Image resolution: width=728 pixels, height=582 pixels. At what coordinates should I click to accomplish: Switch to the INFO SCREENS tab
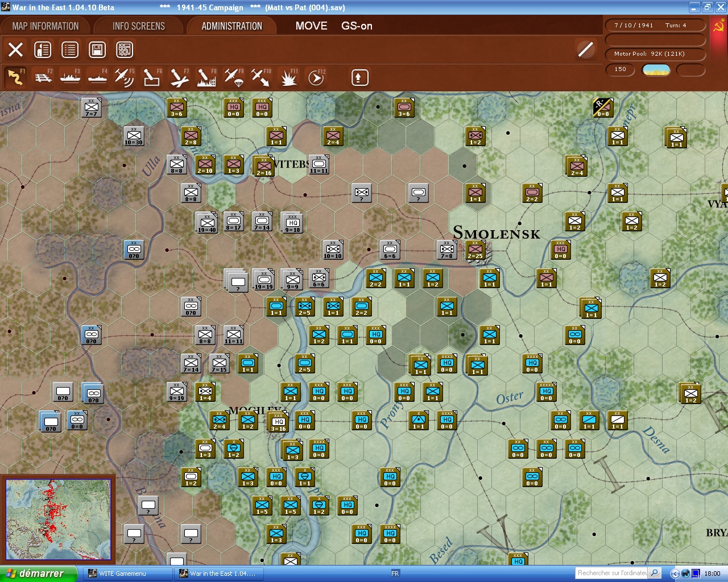(139, 26)
